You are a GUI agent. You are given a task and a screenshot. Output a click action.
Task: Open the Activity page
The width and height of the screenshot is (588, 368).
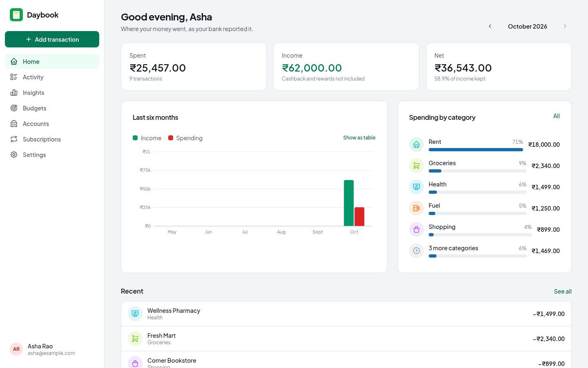point(52,77)
